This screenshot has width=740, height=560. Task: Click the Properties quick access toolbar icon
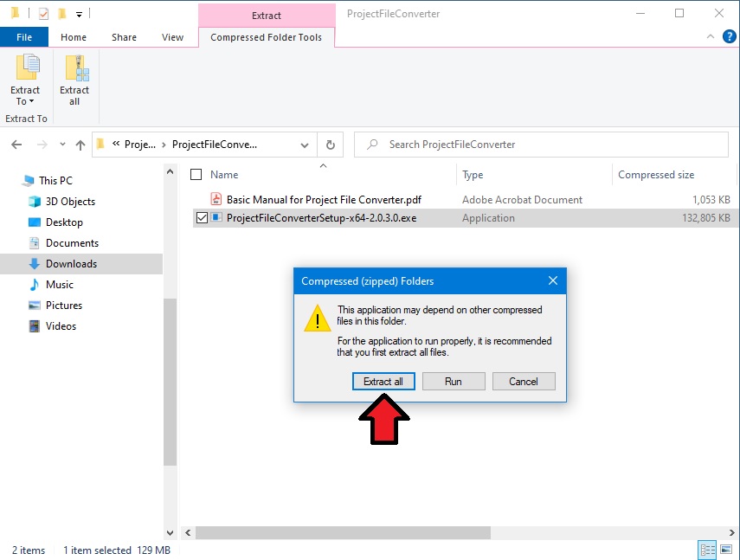(43, 14)
